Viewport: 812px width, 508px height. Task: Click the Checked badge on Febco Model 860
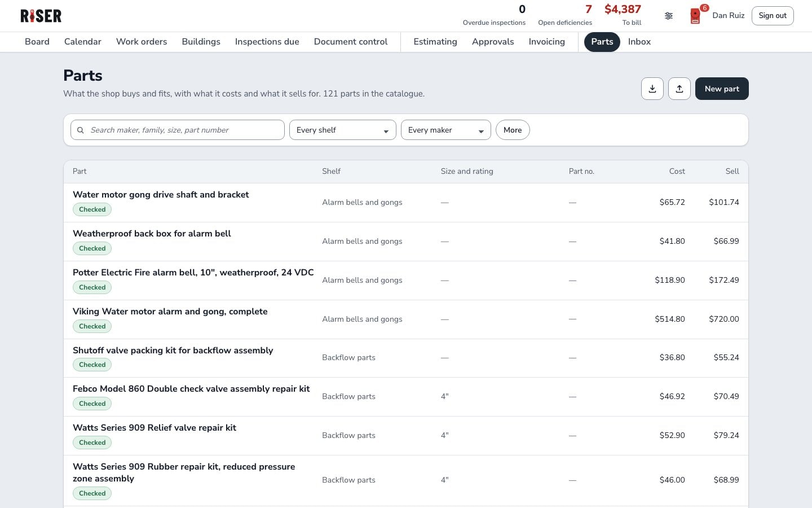coord(92,404)
